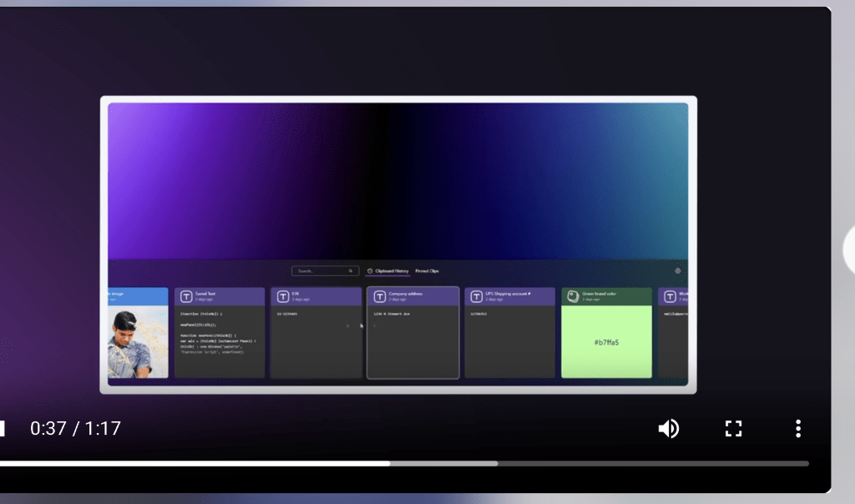855x504 pixels.
Task: Click the video progress bar
Action: (404, 464)
